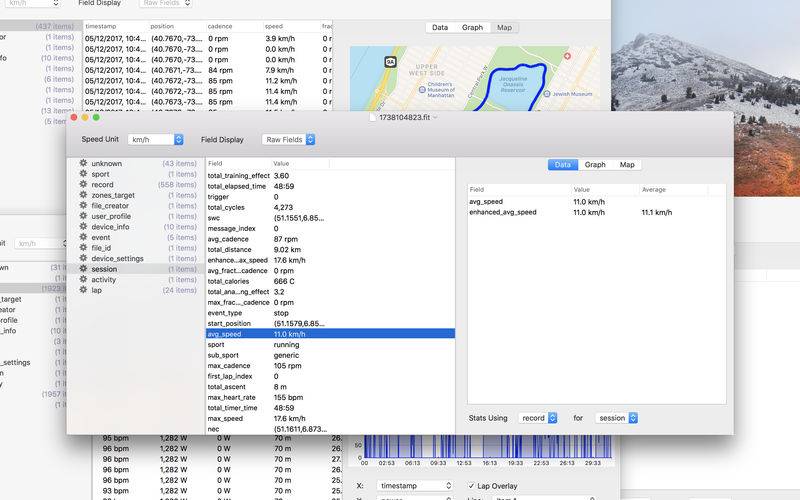
Task: Click the gear icon beside device_settings
Action: [83, 258]
